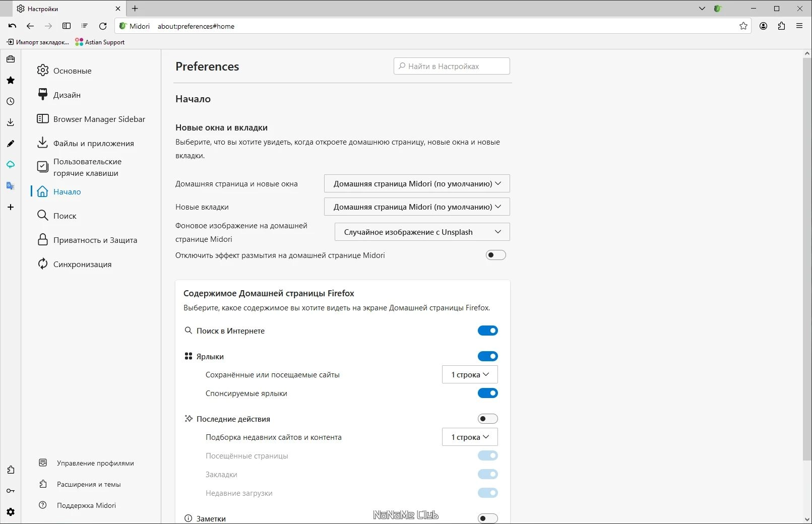Toggle Недавние загрузки switch

487,493
